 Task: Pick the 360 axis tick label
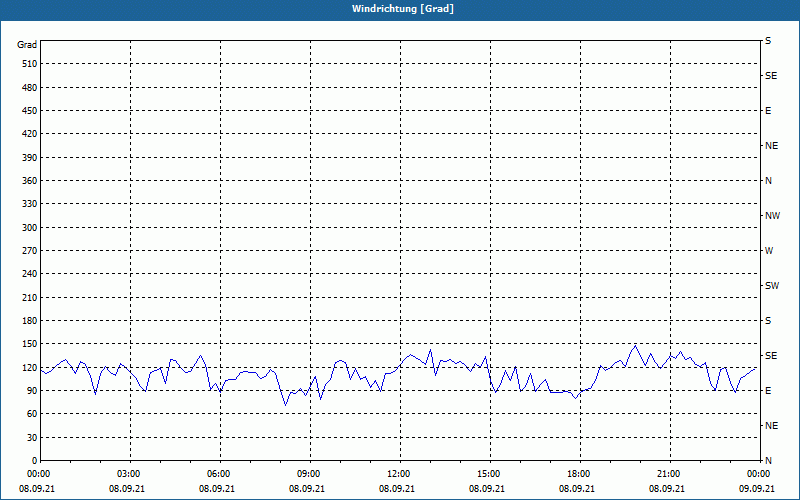(30, 181)
